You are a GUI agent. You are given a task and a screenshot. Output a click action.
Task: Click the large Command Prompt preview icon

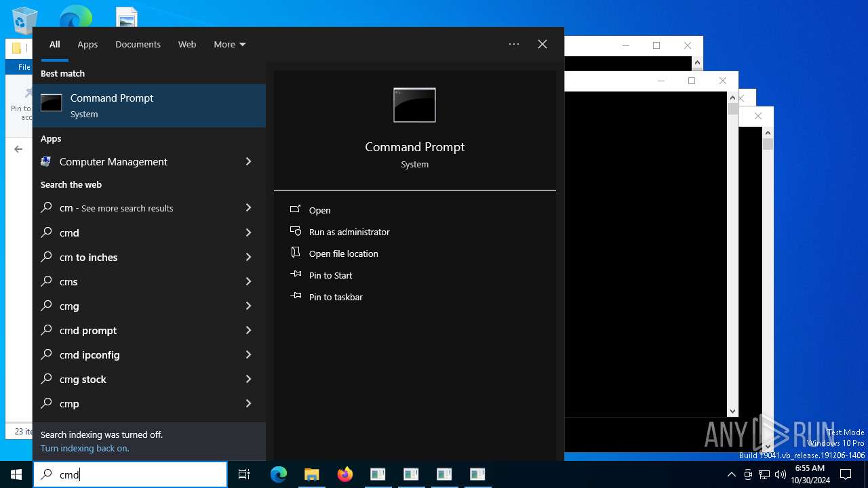pyautogui.click(x=414, y=105)
